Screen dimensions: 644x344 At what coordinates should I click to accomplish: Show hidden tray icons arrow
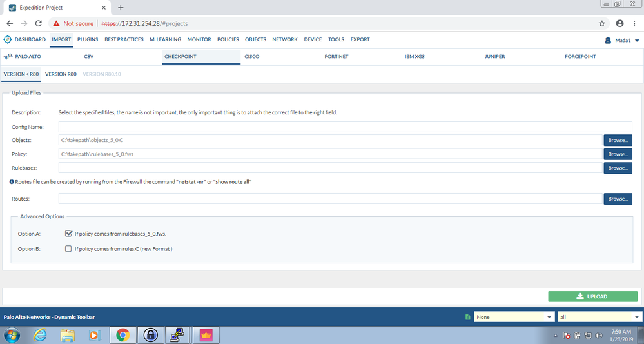click(x=556, y=336)
